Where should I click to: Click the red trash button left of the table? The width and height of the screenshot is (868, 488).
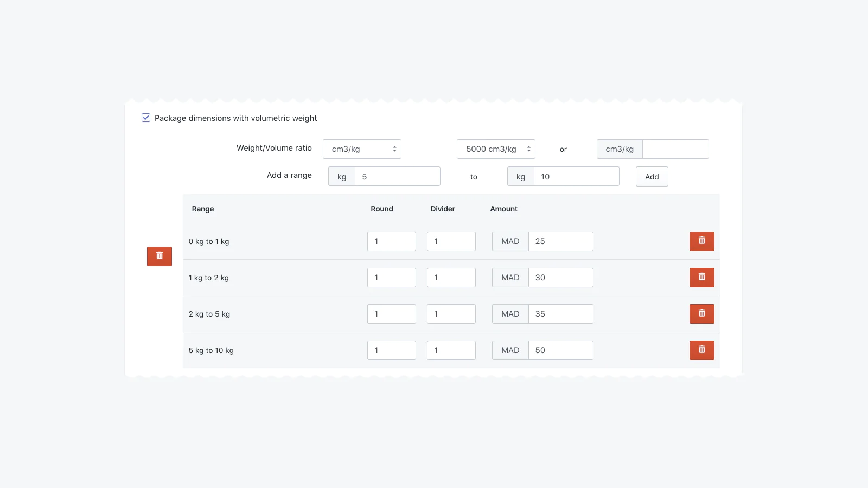[159, 256]
